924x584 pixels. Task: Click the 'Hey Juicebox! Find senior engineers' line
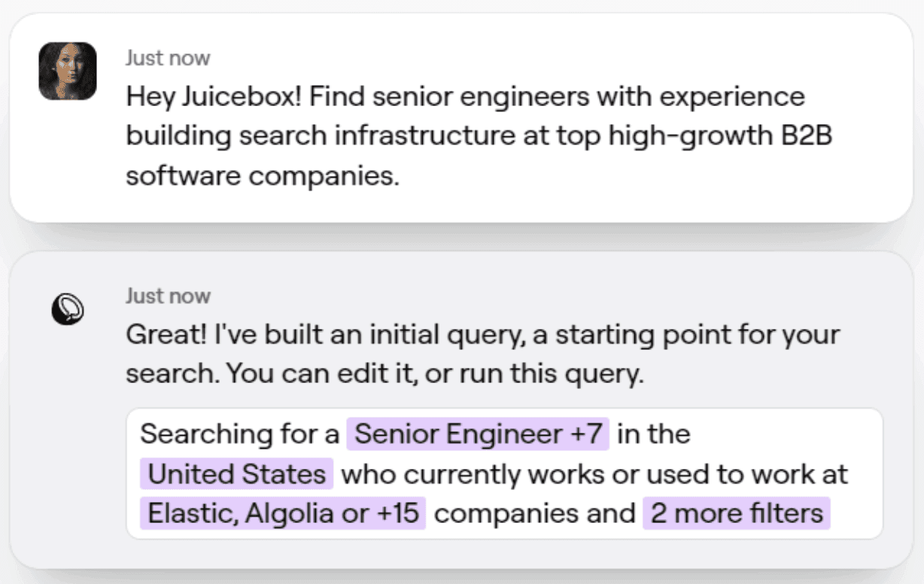465,96
